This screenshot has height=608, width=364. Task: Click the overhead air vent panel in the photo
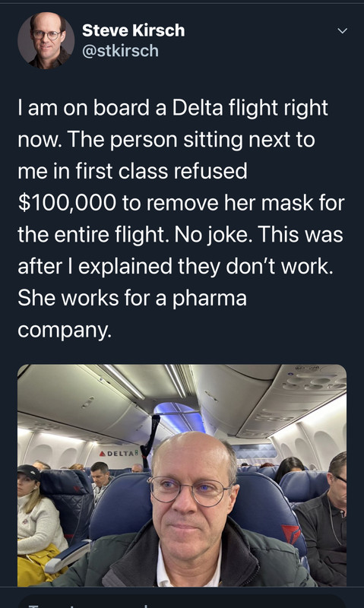[x=315, y=382]
